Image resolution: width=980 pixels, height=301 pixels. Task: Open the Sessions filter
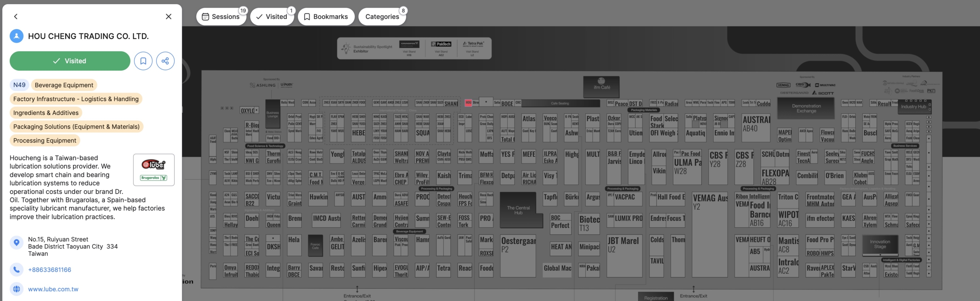pos(221,16)
